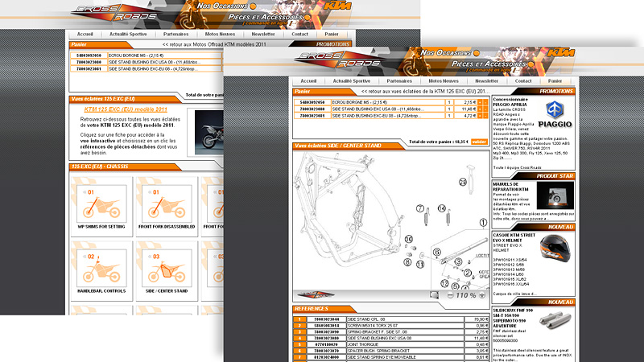Follow the retour aux vues éclatées KTM 125 EXC link
This screenshot has width=644, height=362.
425,91
